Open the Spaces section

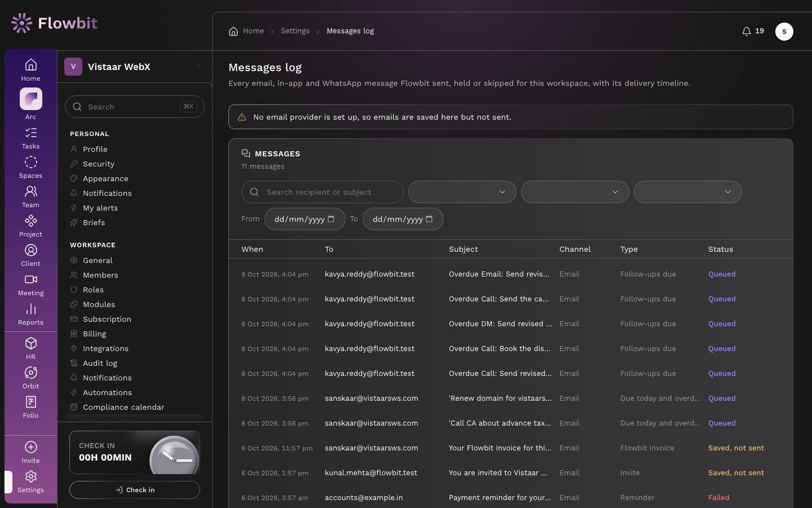point(30,168)
